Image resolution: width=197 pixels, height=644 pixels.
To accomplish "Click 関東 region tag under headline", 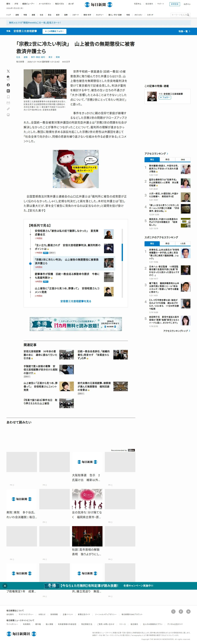I will point(58,57).
